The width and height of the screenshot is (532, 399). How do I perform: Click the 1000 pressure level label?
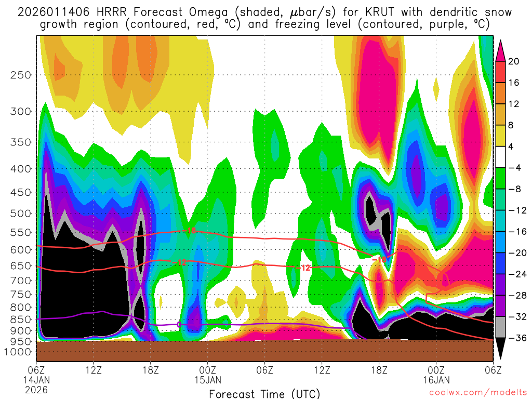click(x=18, y=352)
